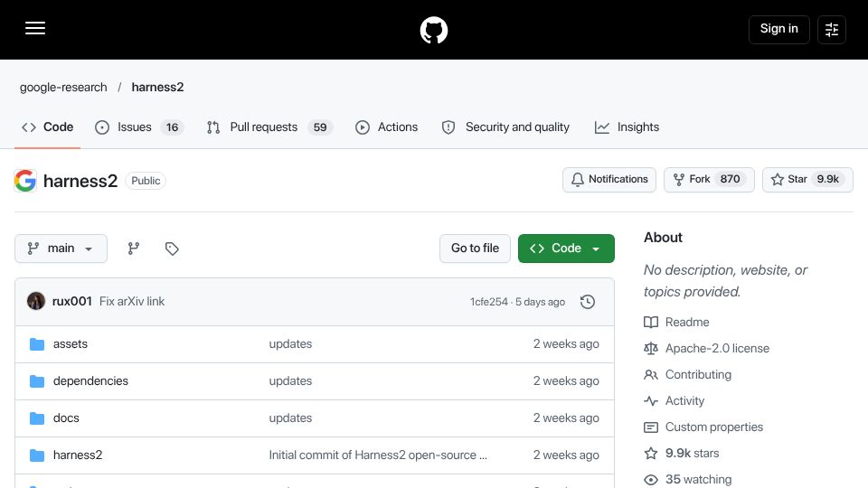
Task: Open the dependencies folder
Action: 90,381
